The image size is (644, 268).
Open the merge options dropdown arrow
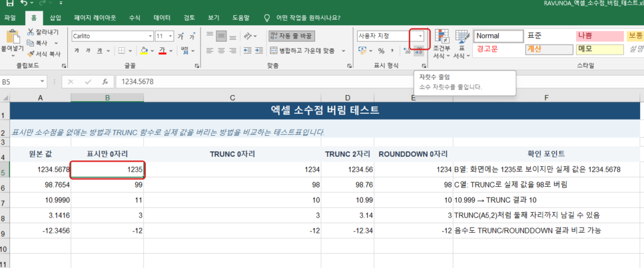pos(343,51)
